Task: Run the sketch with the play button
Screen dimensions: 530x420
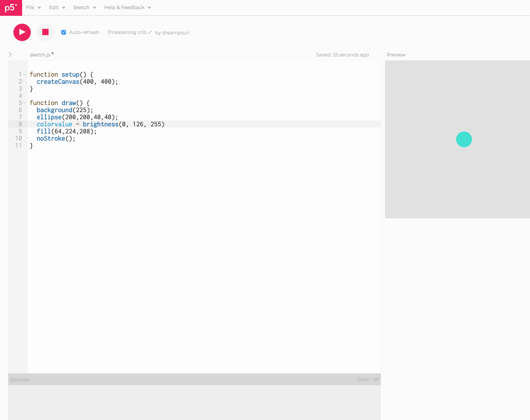Action: (22, 32)
